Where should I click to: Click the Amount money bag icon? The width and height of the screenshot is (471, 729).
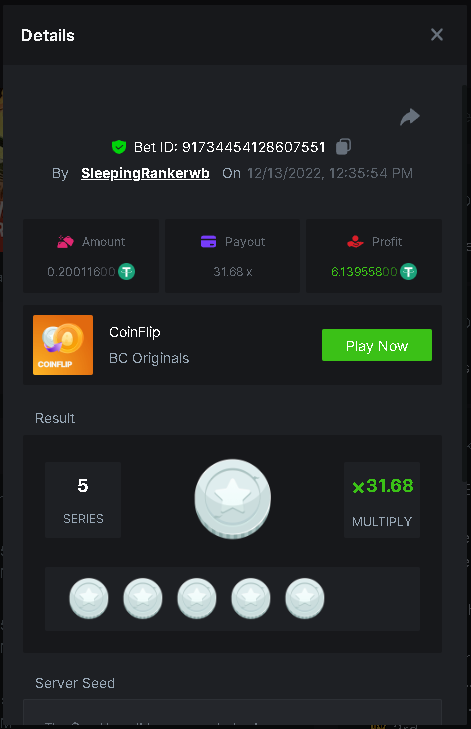(65, 242)
